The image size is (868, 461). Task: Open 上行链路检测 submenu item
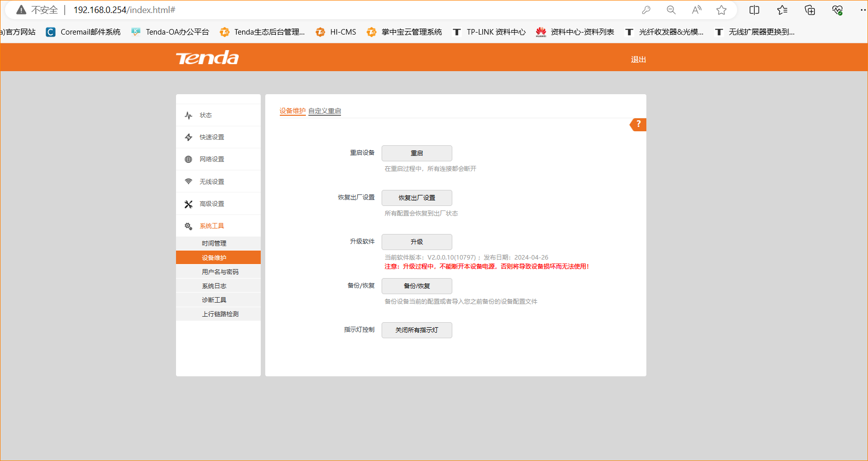[218, 314]
